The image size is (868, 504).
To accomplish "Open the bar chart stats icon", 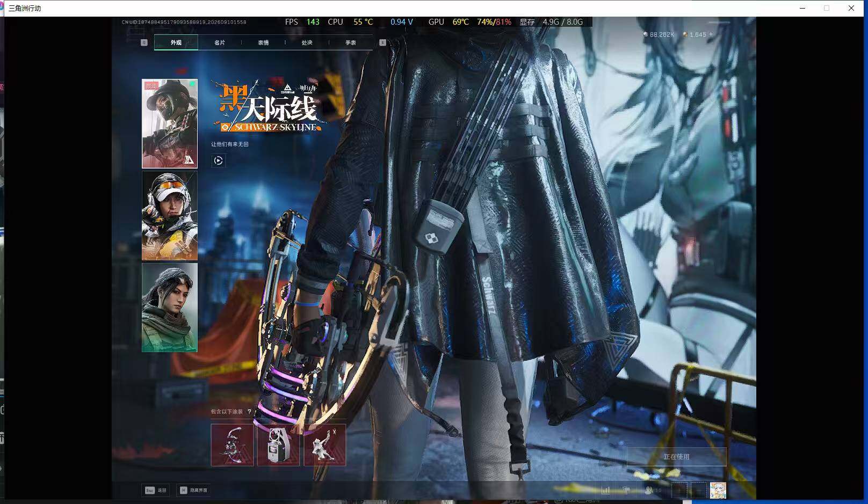I will [606, 490].
